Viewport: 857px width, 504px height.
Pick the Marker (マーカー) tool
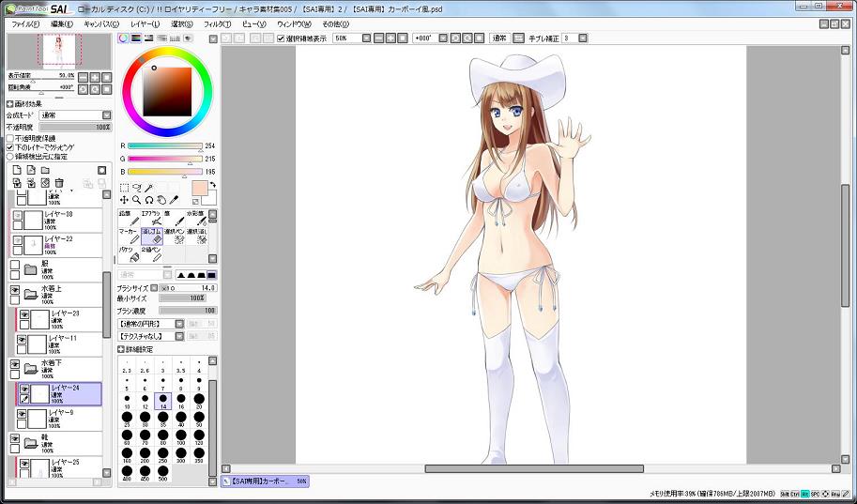coord(129,236)
